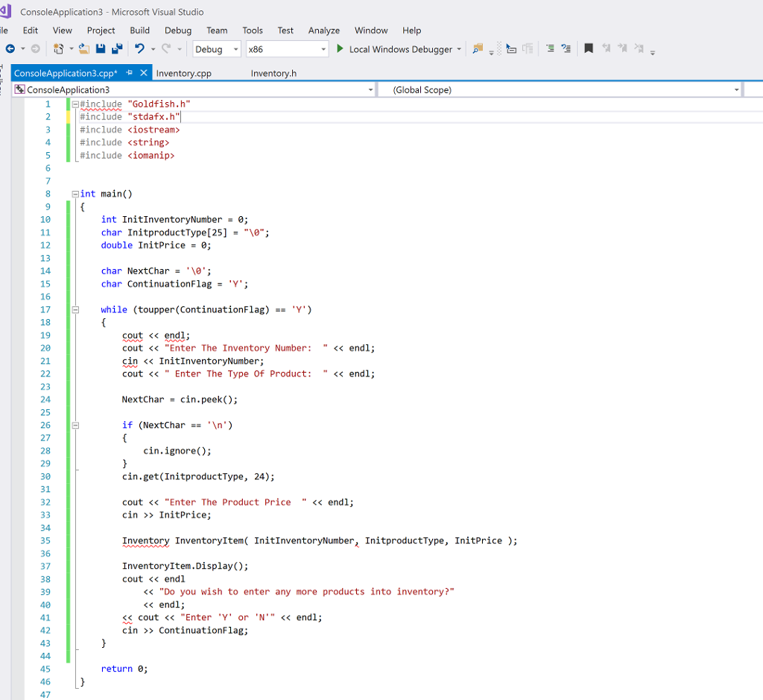The image size is (763, 700).
Task: Open the Debug menu
Action: point(178,30)
